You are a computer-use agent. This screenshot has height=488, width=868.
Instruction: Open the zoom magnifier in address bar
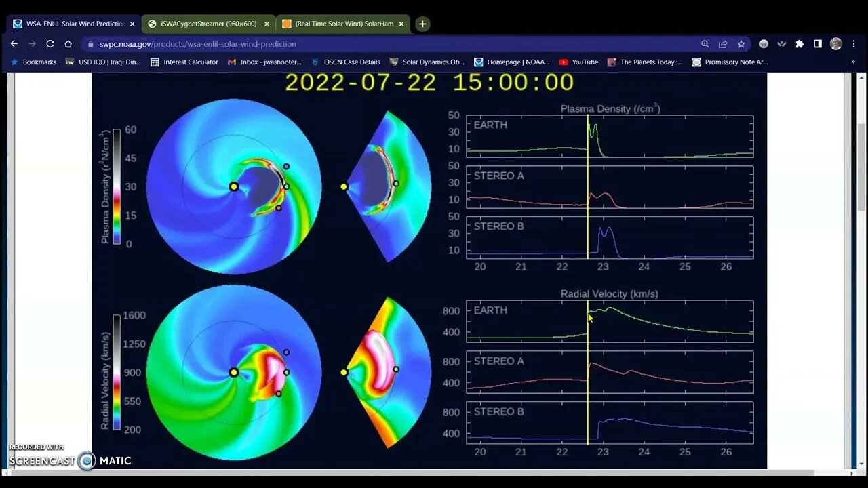705,44
